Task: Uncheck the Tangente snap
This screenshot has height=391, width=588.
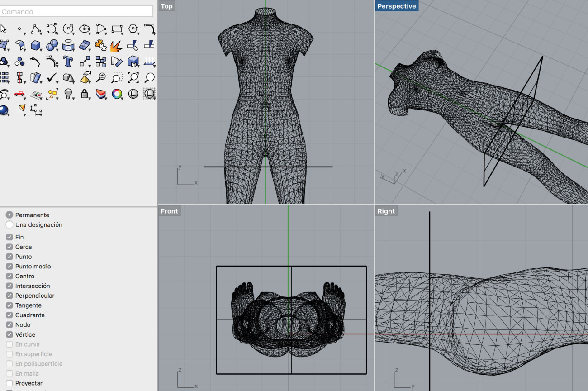Action: [x=9, y=305]
